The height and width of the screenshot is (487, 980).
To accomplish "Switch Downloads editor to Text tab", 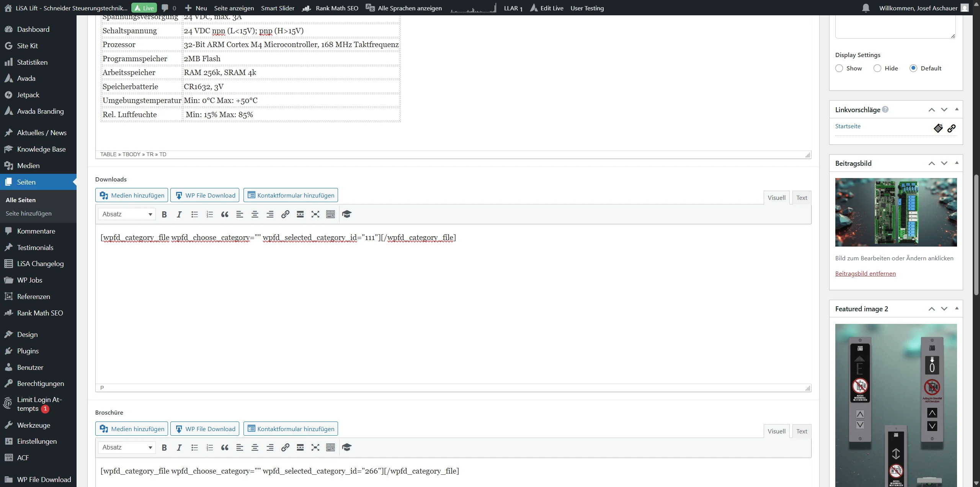I will (802, 198).
